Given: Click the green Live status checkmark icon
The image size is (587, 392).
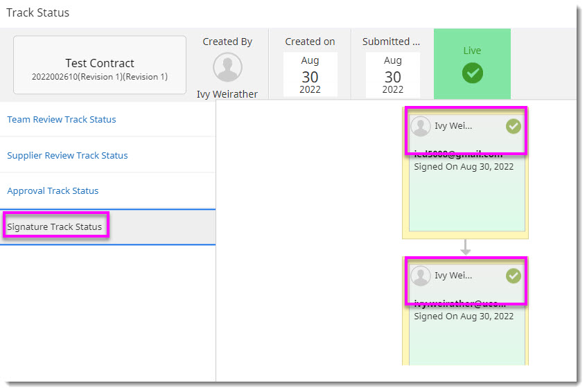Looking at the screenshot, I should pos(472,73).
